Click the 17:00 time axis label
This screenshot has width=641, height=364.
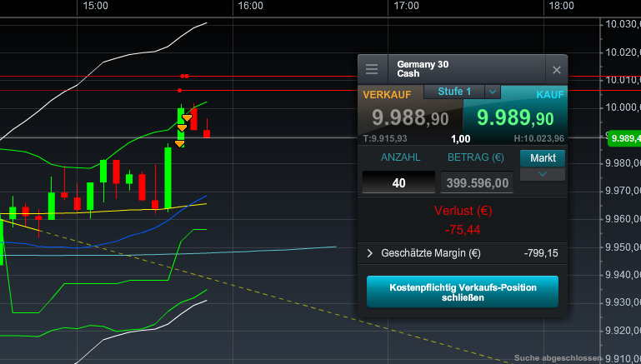(x=406, y=6)
